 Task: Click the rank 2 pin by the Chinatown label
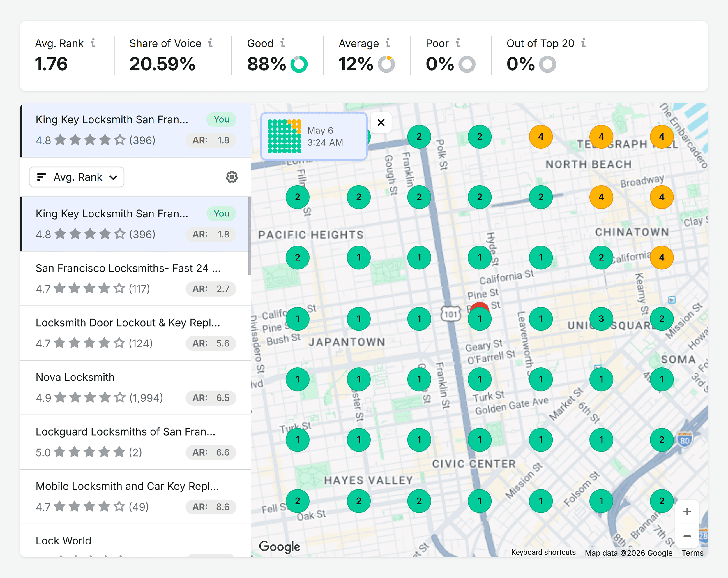[x=601, y=258]
